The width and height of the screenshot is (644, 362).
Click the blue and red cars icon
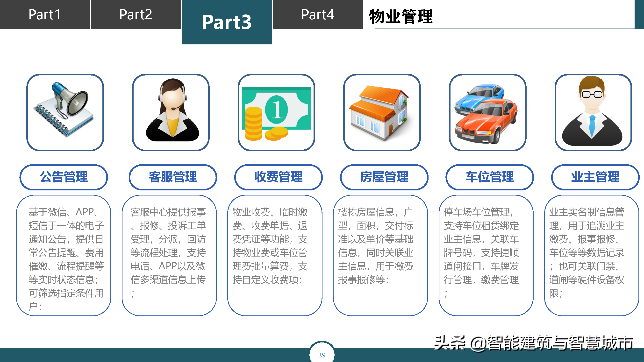click(x=488, y=112)
